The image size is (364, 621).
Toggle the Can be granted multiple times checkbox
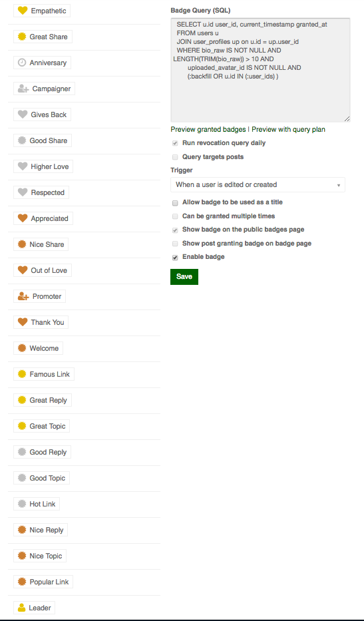tap(175, 216)
